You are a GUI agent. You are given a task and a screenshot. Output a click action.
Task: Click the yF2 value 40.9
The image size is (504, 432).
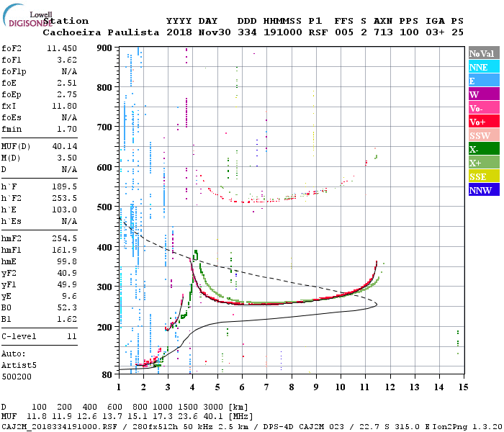[67, 273]
